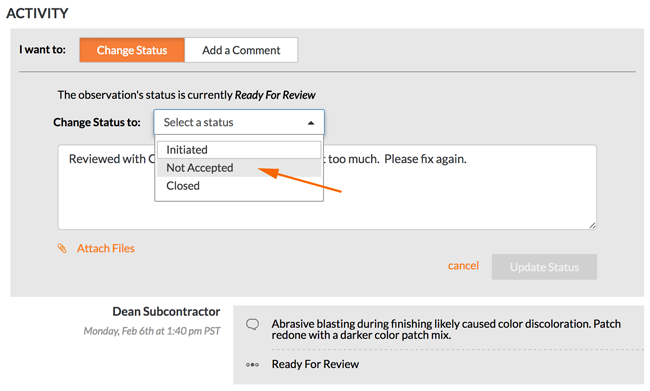This screenshot has height=391, width=650.
Task: Choose Closed from the status list
Action: pos(239,186)
